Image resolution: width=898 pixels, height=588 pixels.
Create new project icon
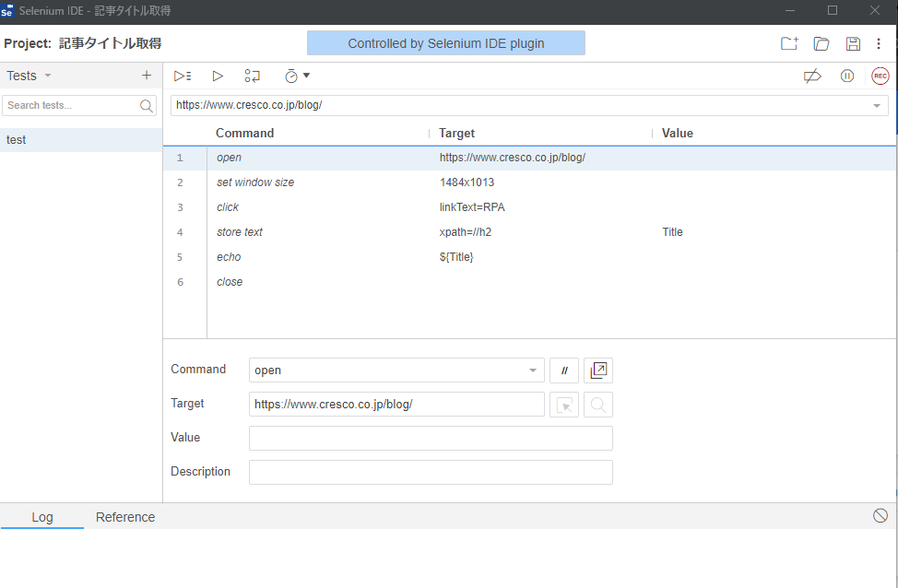click(x=789, y=43)
